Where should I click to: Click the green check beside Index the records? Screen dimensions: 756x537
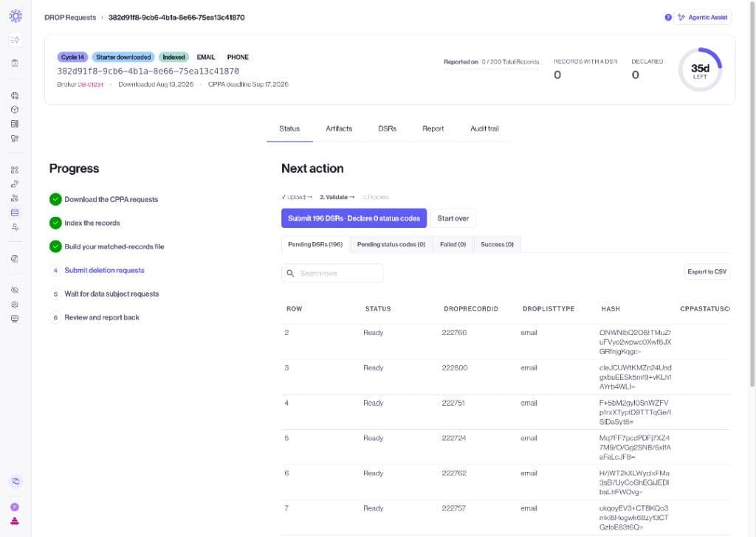tap(55, 223)
